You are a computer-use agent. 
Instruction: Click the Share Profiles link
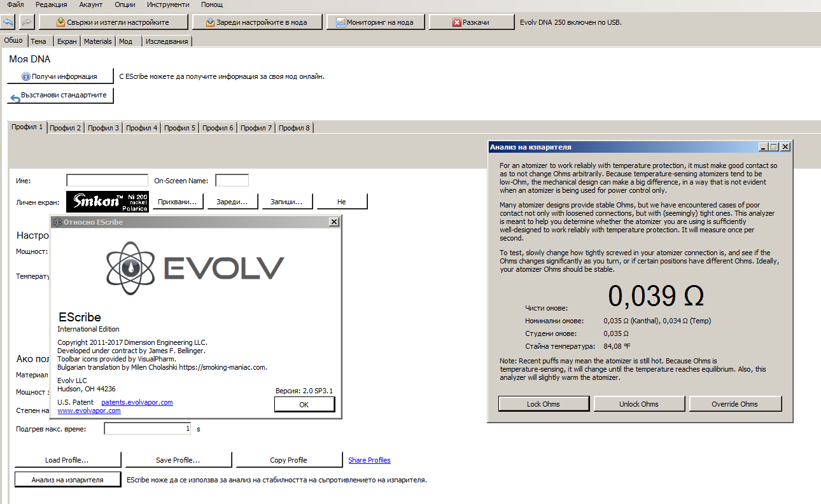click(x=369, y=460)
